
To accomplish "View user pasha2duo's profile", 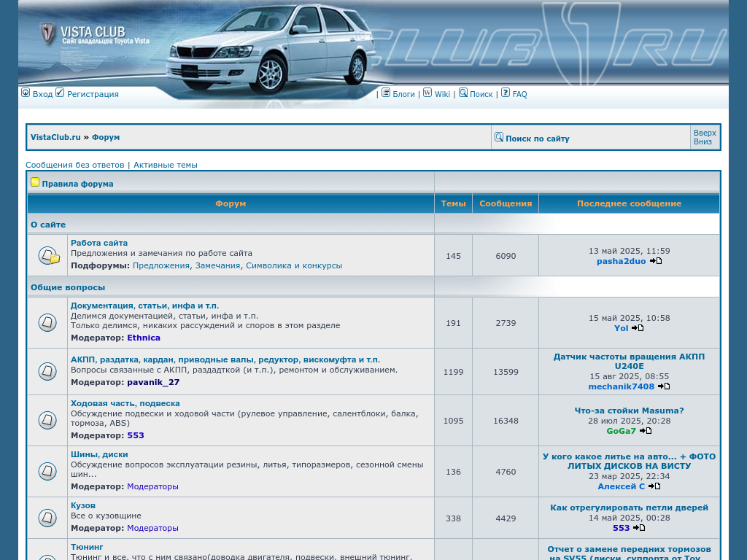I will 622,261.
